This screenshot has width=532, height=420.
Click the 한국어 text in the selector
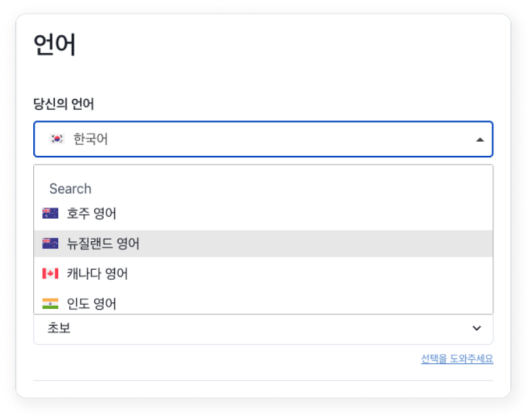(x=91, y=140)
